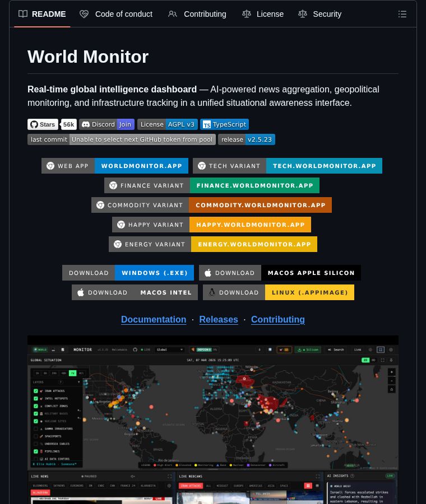Click map zoom-in plus in dashboard screenshot
This screenshot has height=504, width=426.
[x=392, y=372]
